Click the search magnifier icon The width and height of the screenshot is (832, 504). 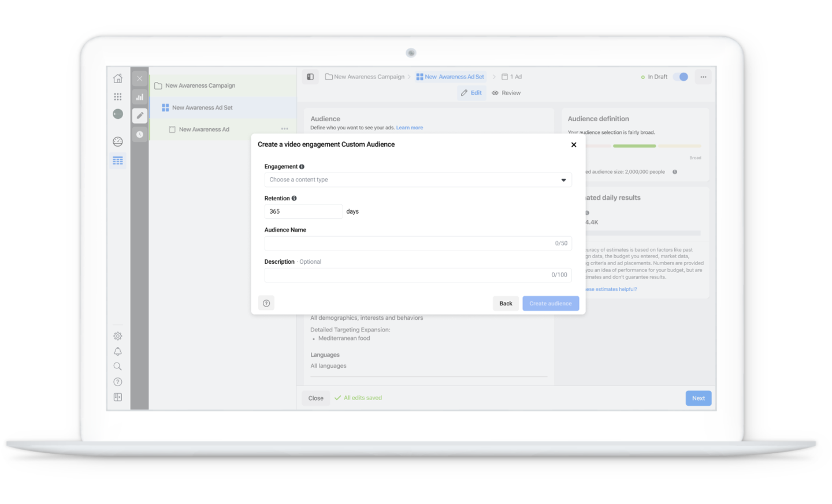pos(118,367)
